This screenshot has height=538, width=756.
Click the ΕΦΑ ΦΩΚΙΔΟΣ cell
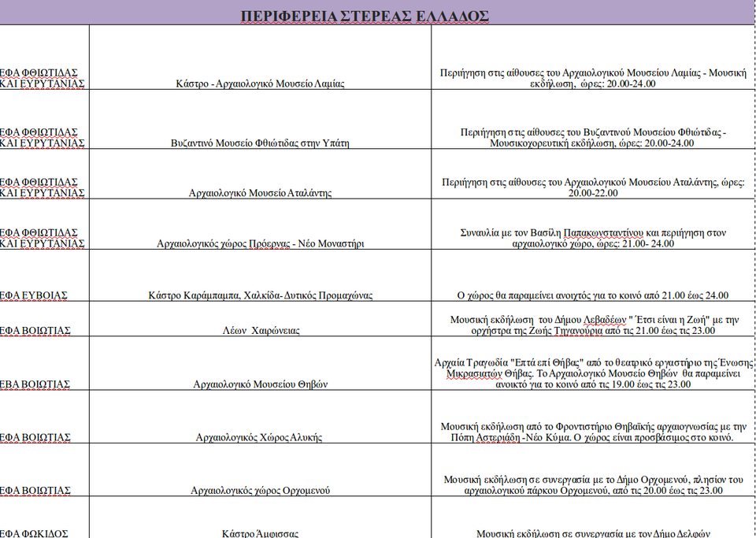point(36,533)
